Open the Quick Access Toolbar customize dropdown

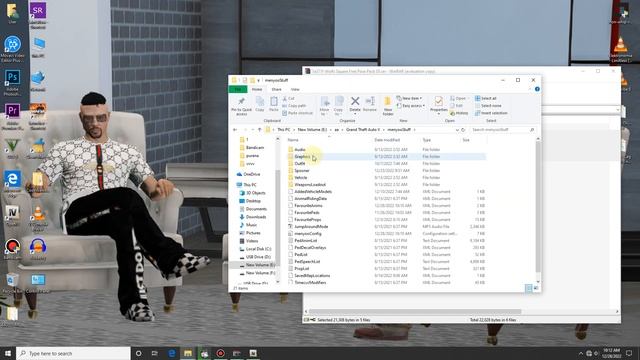point(258,80)
